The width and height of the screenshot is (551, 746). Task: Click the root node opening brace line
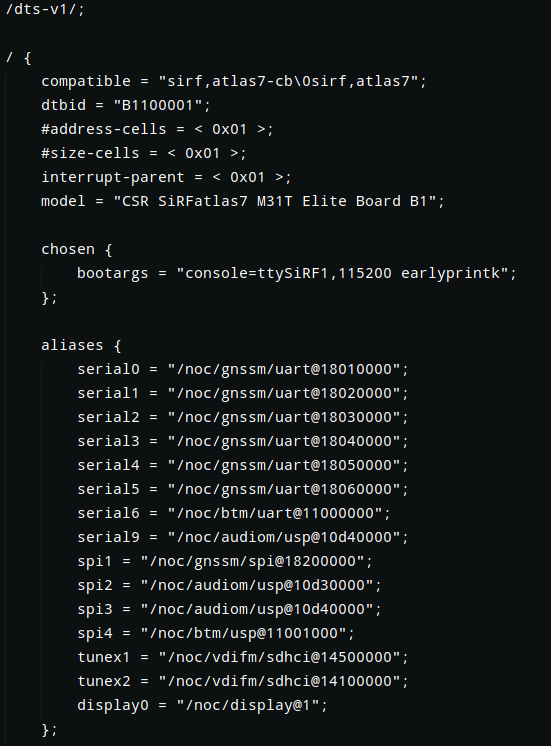(x=19, y=58)
